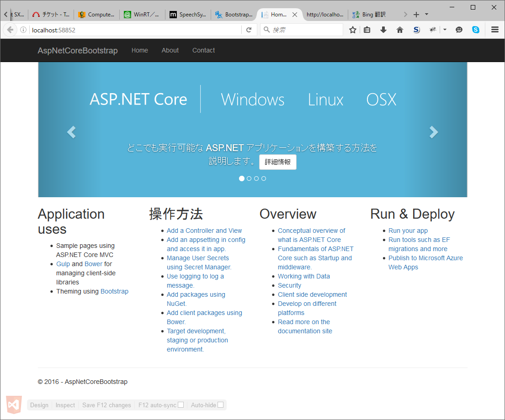Toggle the F12 auto-sync checkbox
Viewport: 505px width, 420px height.
coord(181,404)
